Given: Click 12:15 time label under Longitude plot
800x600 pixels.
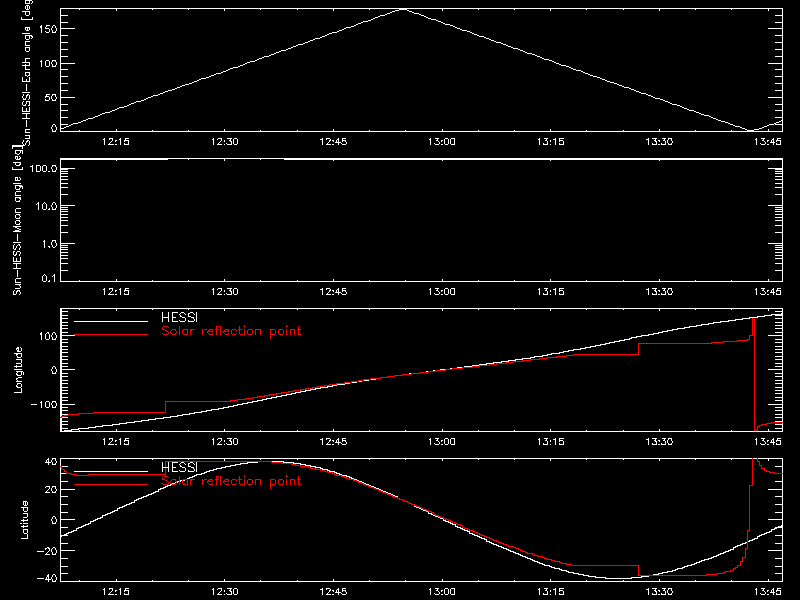Looking at the screenshot, I should click(116, 441).
